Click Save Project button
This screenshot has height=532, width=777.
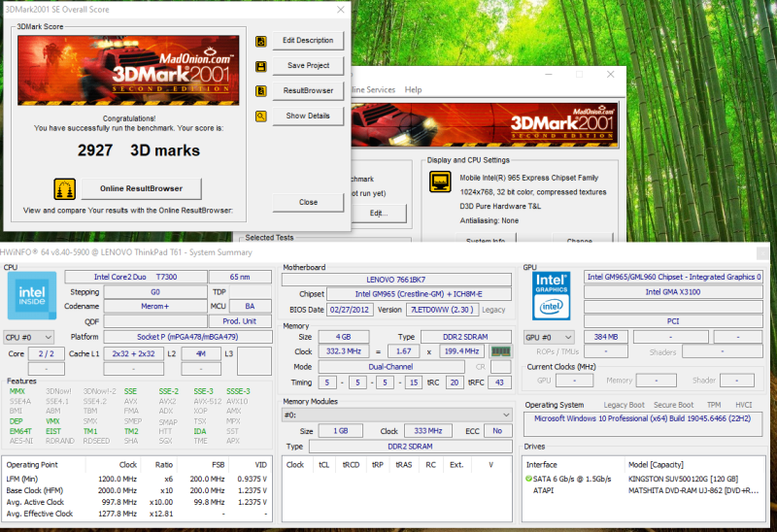(308, 65)
